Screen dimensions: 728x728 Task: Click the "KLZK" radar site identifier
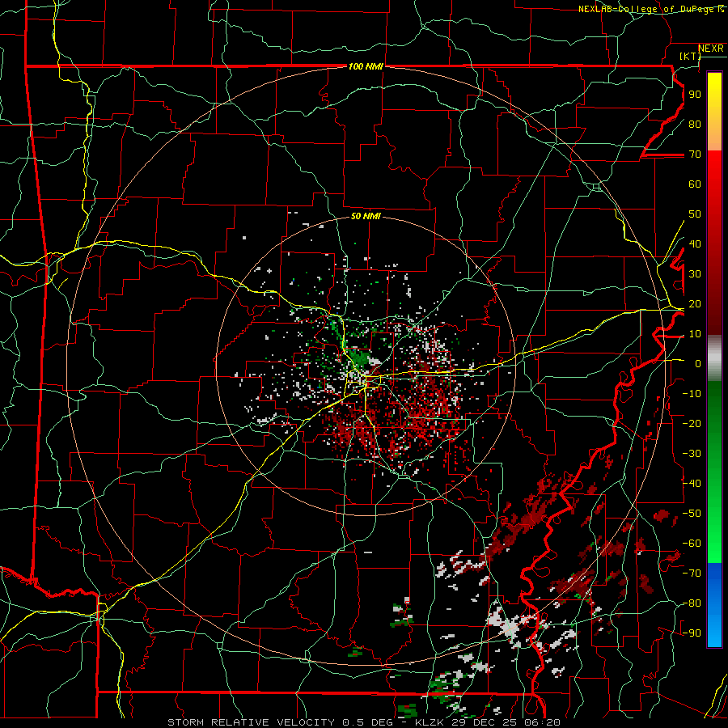coord(430,722)
